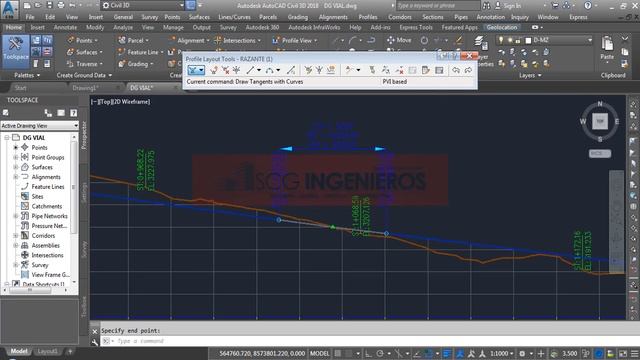Click the Paste clipboard icon
Viewport: 640px width, 360px height.
[607, 44]
